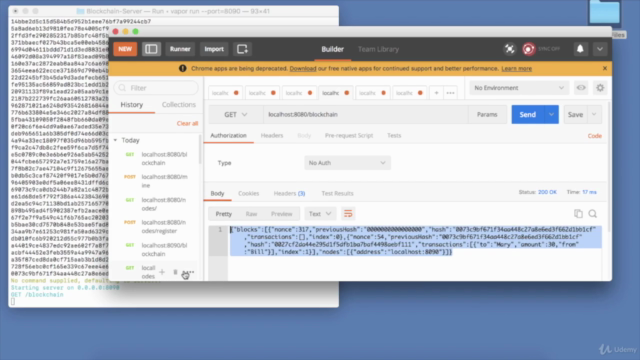Open the Collections sidebar tab
The height and width of the screenshot is (360, 640).
[179, 105]
